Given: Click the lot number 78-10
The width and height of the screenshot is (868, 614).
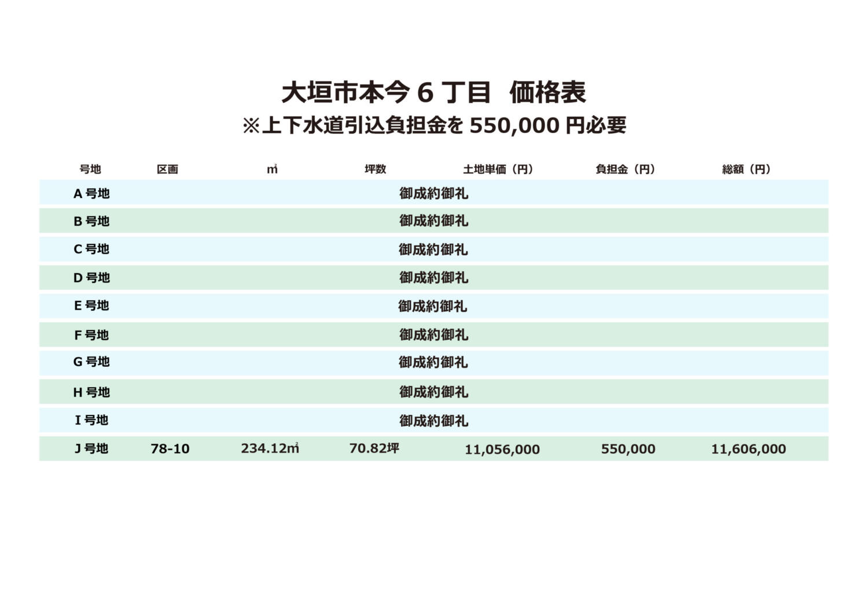Looking at the screenshot, I should click(x=170, y=448).
